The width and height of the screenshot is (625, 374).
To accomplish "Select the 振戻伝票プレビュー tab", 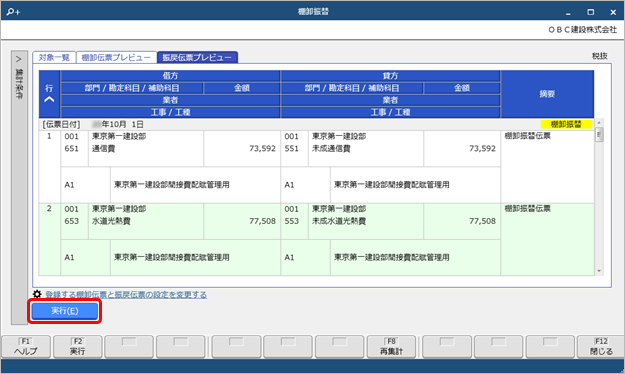I will click(x=197, y=57).
